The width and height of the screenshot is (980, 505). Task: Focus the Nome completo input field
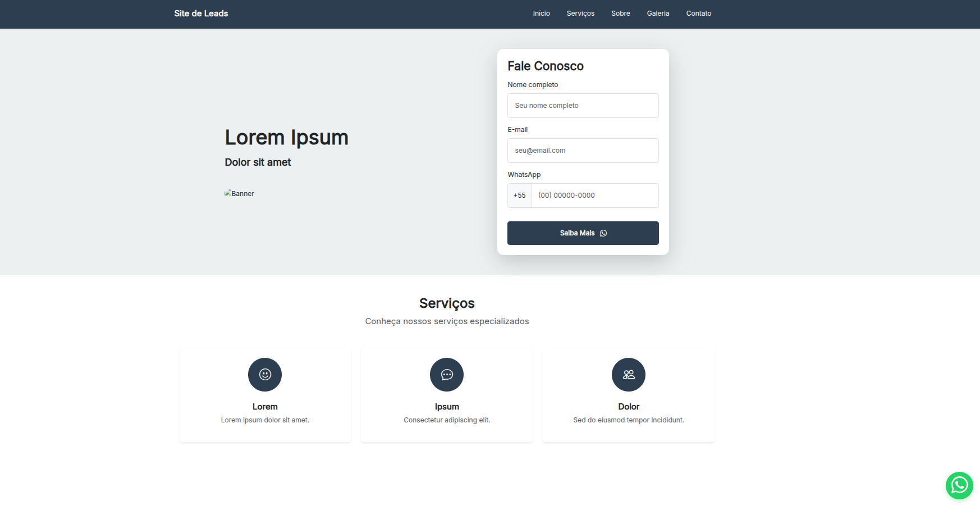point(583,106)
